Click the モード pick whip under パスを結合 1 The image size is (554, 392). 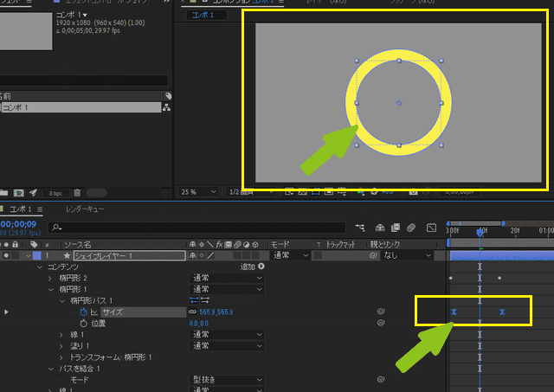tap(381, 379)
